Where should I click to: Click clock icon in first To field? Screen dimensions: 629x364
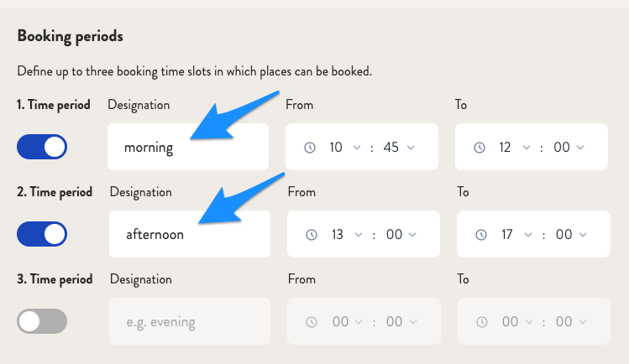point(479,148)
